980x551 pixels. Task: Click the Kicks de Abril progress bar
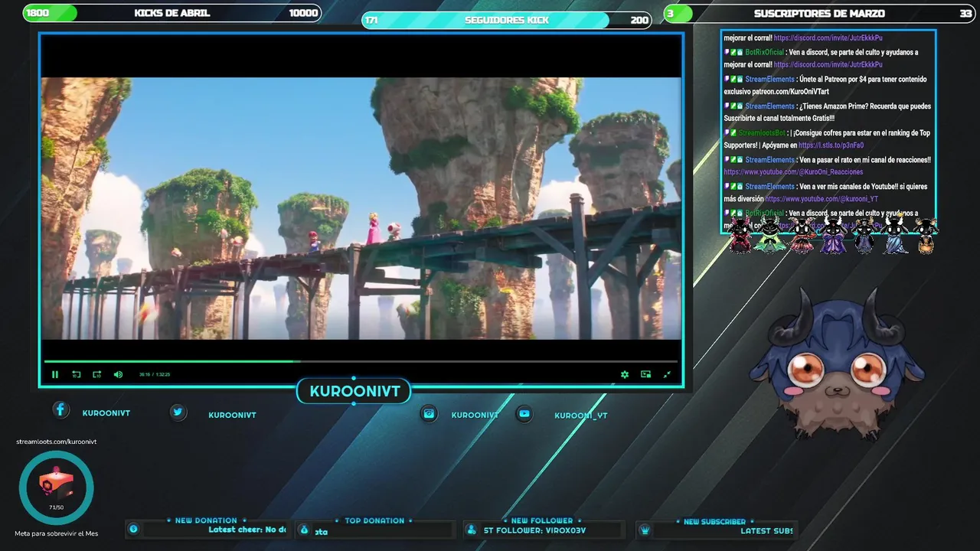pyautogui.click(x=172, y=13)
